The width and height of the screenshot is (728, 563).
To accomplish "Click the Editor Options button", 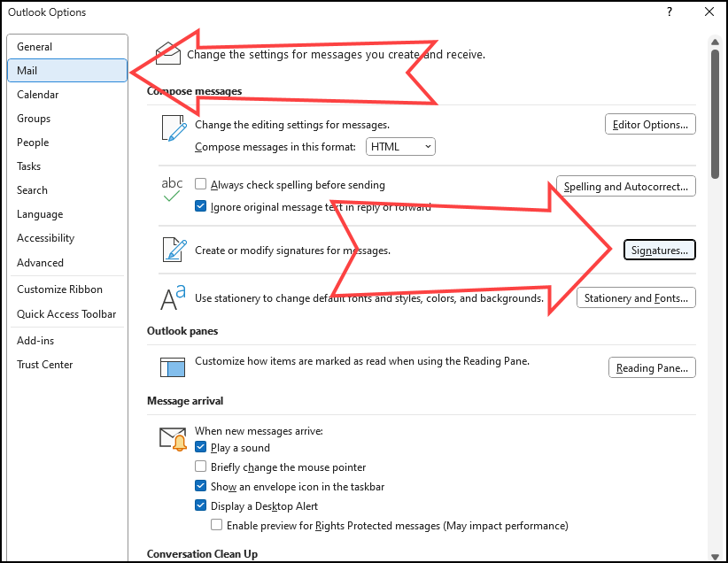I will (650, 125).
